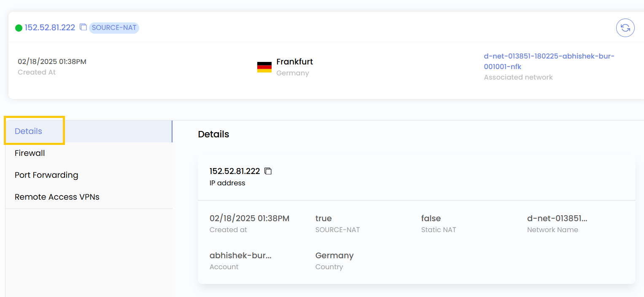Screen dimensions: 644x297
Task: Click the 152.52.81.222 header link
Action: coord(50,27)
